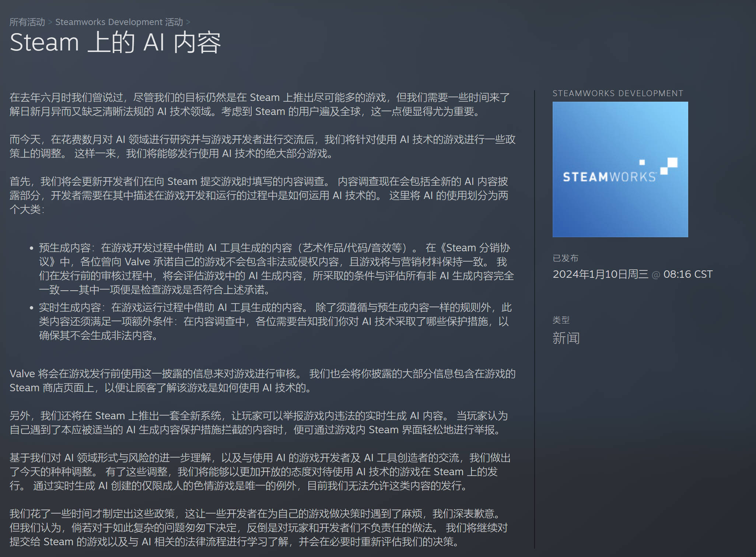Click paragraph starting 而今天，在花费数月

pos(262,146)
